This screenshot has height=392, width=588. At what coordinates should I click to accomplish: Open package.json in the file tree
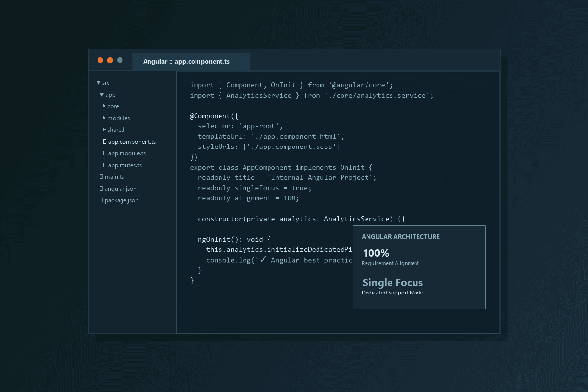tap(122, 200)
